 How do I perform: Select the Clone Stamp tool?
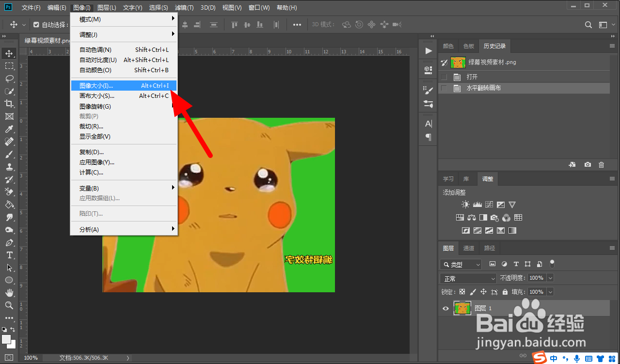click(x=9, y=167)
